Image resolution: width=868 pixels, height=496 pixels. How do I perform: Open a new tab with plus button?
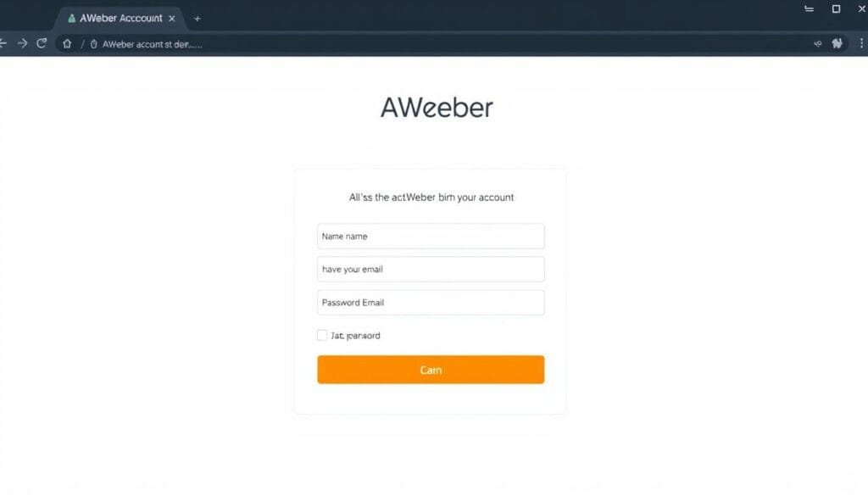coord(197,19)
